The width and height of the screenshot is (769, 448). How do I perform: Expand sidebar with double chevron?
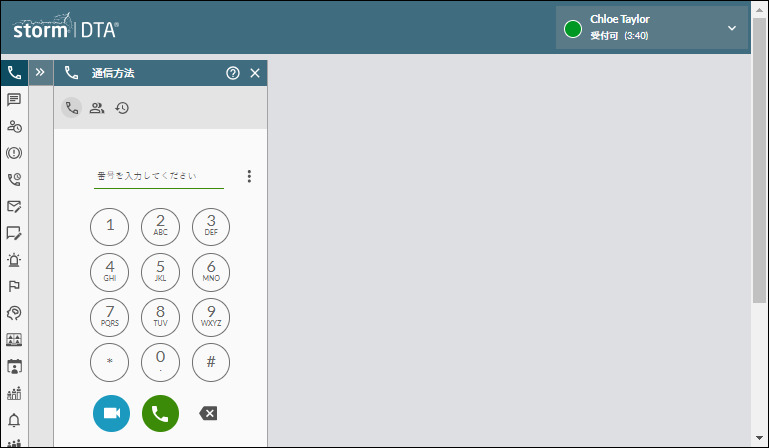coord(40,73)
